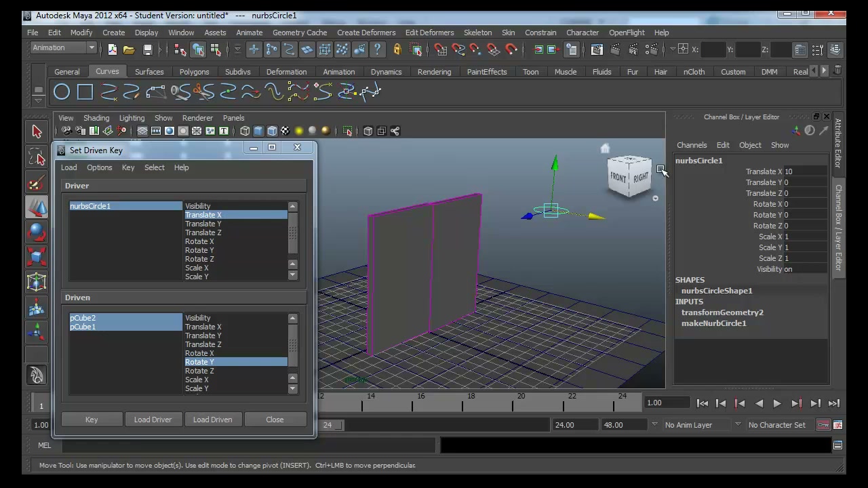
Task: Click the viewport home icon above view cube
Action: tap(605, 148)
